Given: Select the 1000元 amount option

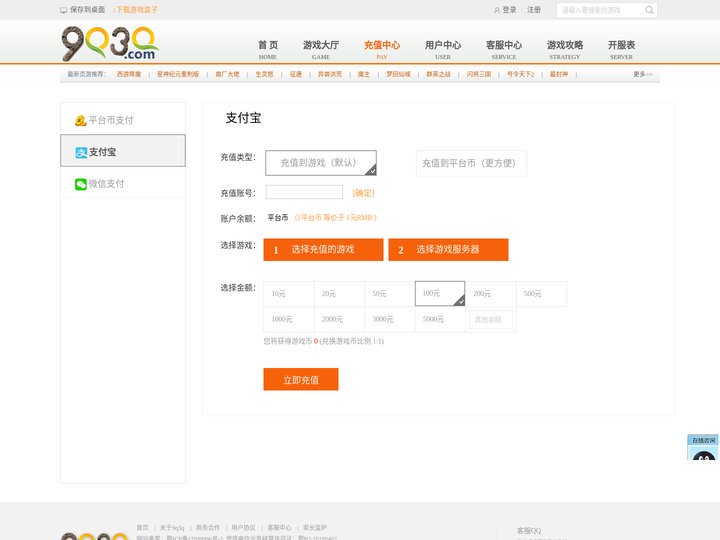Looking at the screenshot, I should point(289,319).
